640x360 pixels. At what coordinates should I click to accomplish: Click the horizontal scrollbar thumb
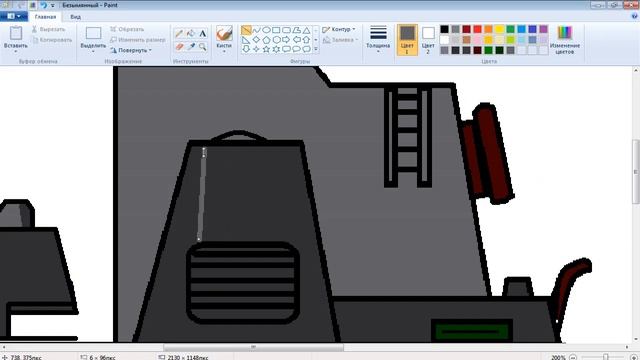click(253, 347)
